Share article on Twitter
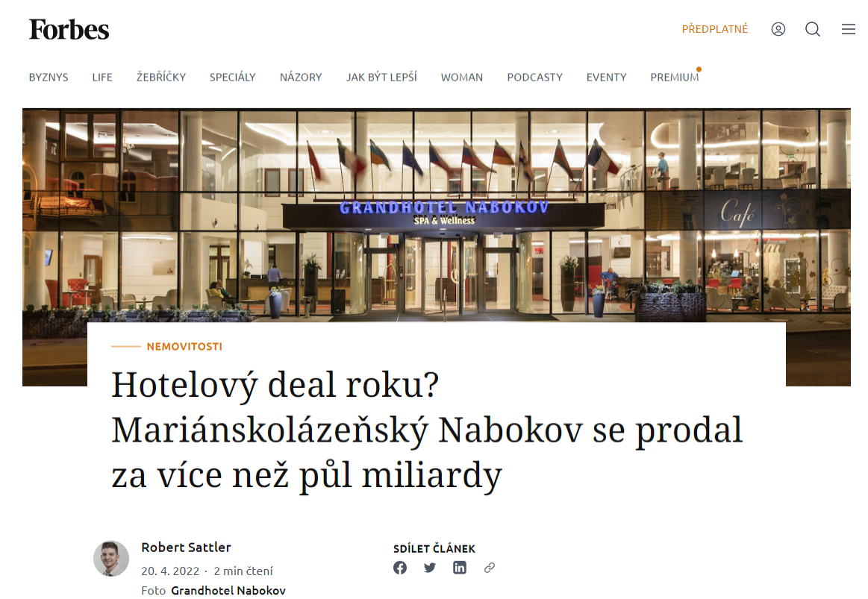 click(430, 568)
